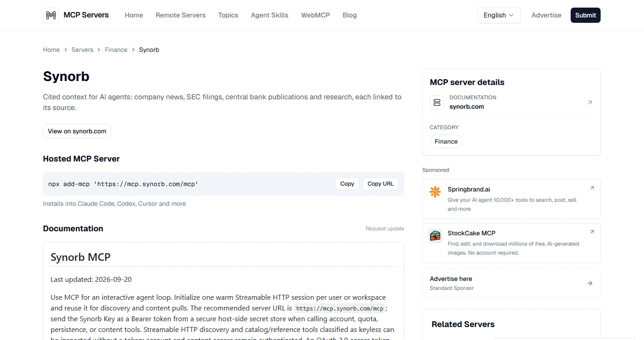The image size is (644, 340).
Task: Go to Home in the breadcrumb
Action: (x=51, y=50)
